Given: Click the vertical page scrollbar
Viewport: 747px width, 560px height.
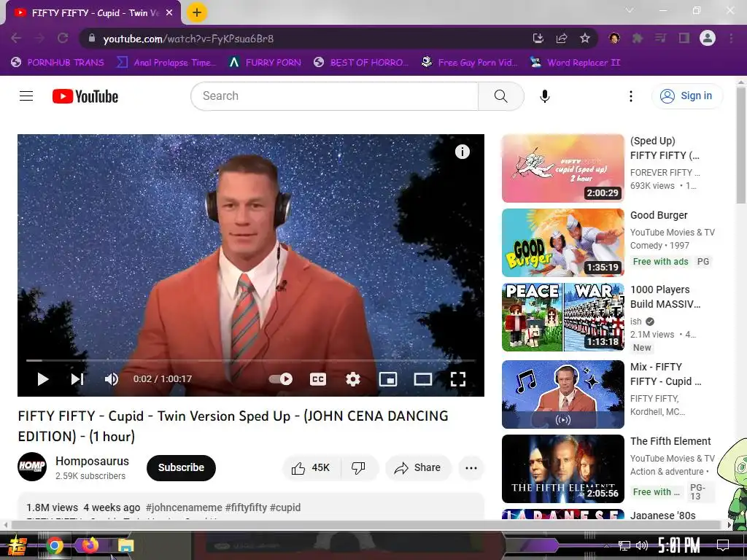Looking at the screenshot, I should point(741,145).
